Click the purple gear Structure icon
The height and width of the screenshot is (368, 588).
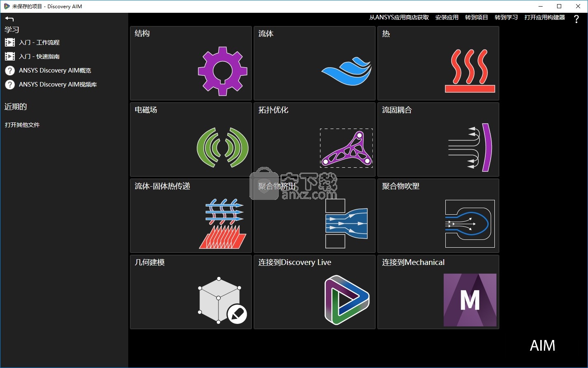[x=223, y=71]
